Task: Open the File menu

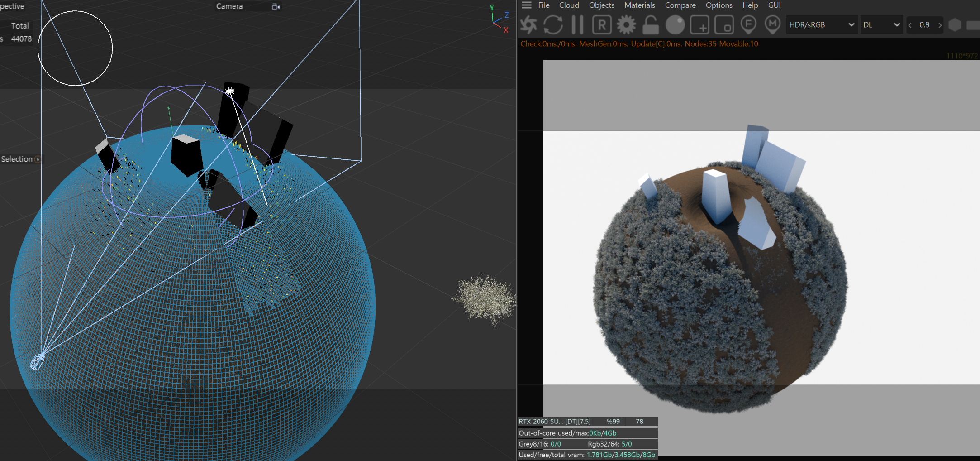Action: point(544,5)
